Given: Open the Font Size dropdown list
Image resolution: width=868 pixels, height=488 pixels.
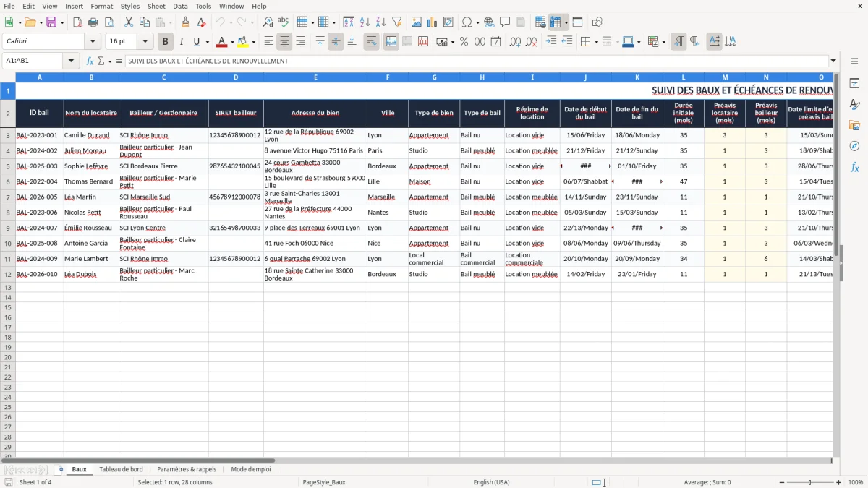Looking at the screenshot, I should (x=145, y=42).
